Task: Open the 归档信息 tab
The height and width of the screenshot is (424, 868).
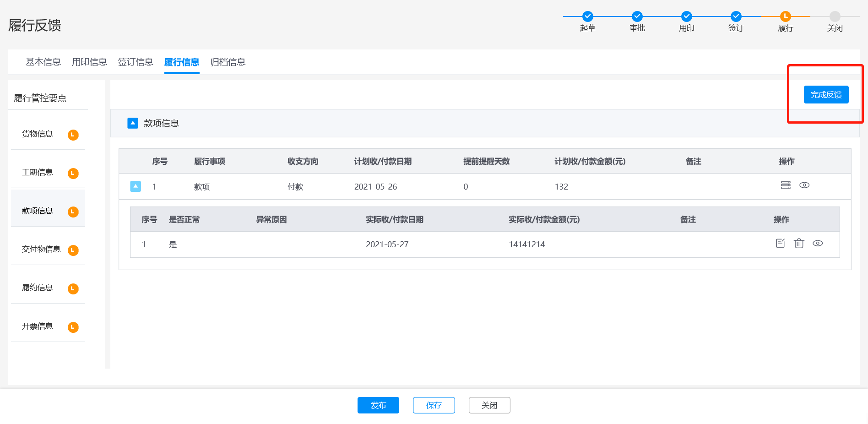Action: click(x=228, y=62)
